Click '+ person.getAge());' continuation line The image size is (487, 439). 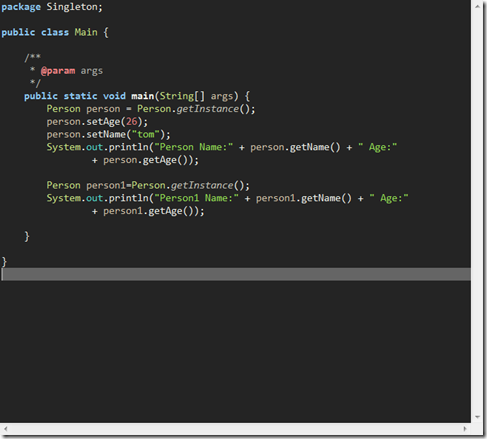coord(145,160)
